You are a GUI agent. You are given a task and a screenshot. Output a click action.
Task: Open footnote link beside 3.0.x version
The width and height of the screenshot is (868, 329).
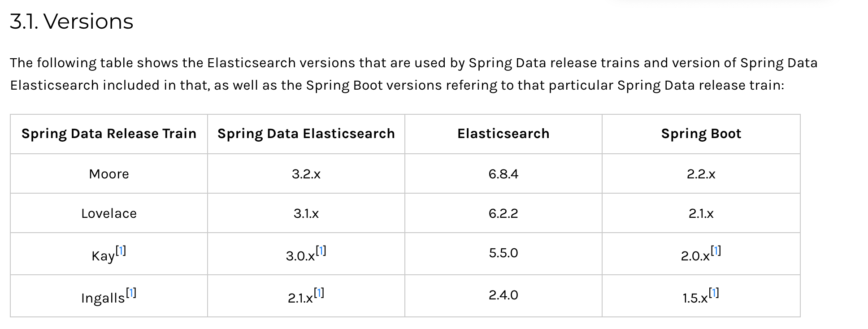coord(321,251)
